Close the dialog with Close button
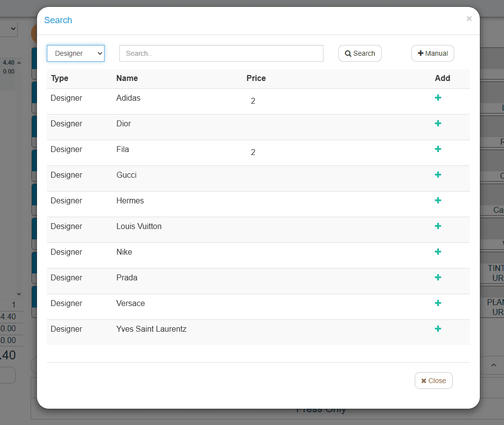This screenshot has height=425, width=504. point(433,381)
